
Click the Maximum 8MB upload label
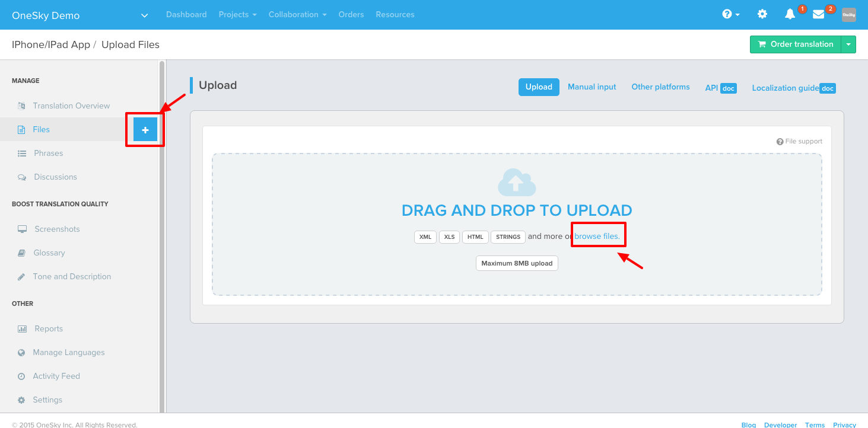click(517, 263)
